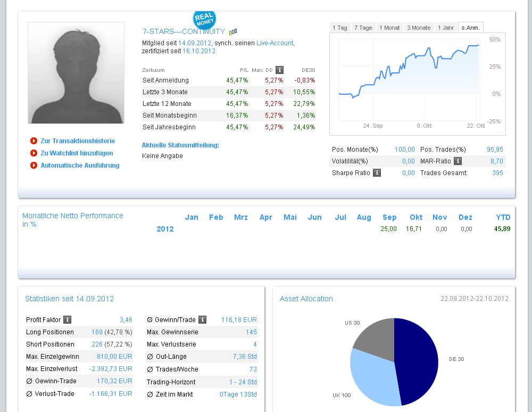The width and height of the screenshot is (532, 412).
Task: Click the red arrow icon beside Zur Transaktionshistorie
Action: [34, 141]
